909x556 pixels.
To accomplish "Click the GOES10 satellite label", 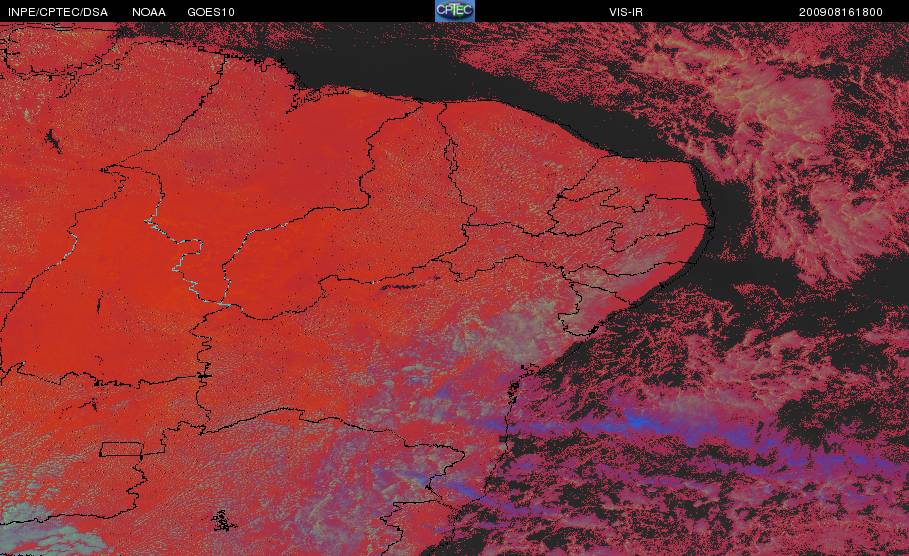I will (211, 12).
